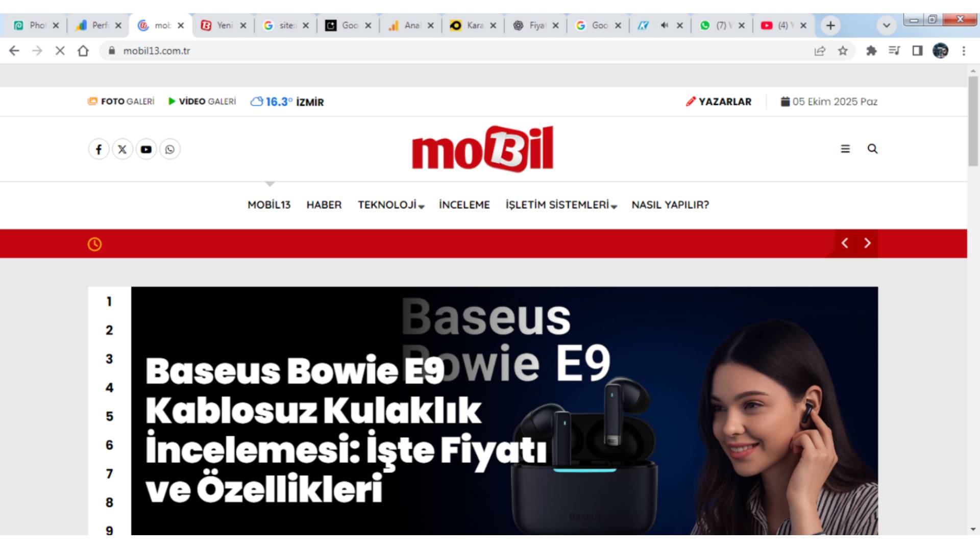The image size is (980, 551).
Task: Open the X (Twitter) social icon
Action: pos(122,149)
